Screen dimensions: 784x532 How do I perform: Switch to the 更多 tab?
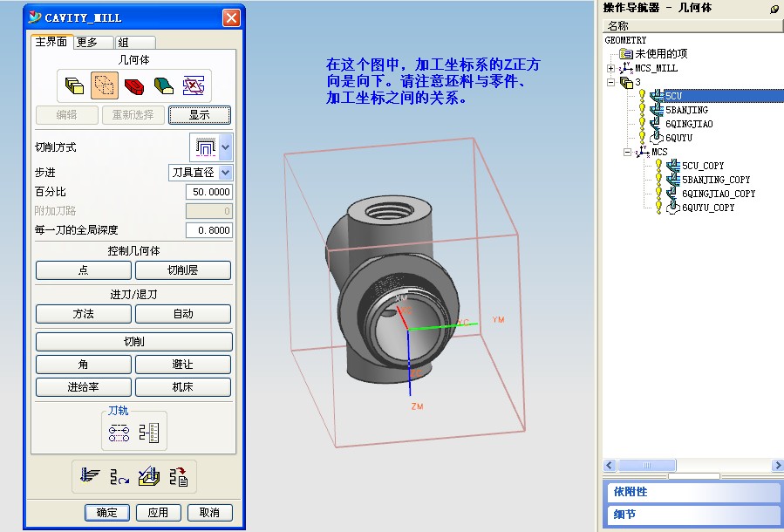pyautogui.click(x=93, y=43)
